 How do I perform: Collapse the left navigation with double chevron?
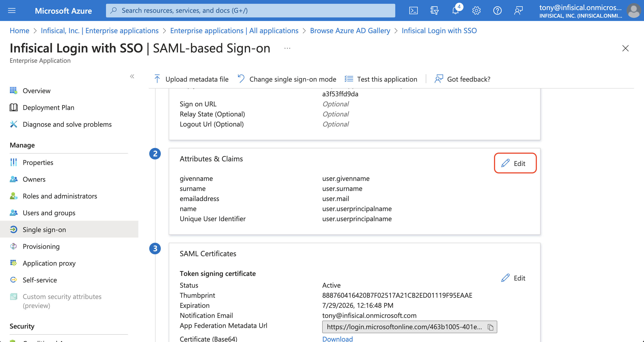pyautogui.click(x=132, y=76)
